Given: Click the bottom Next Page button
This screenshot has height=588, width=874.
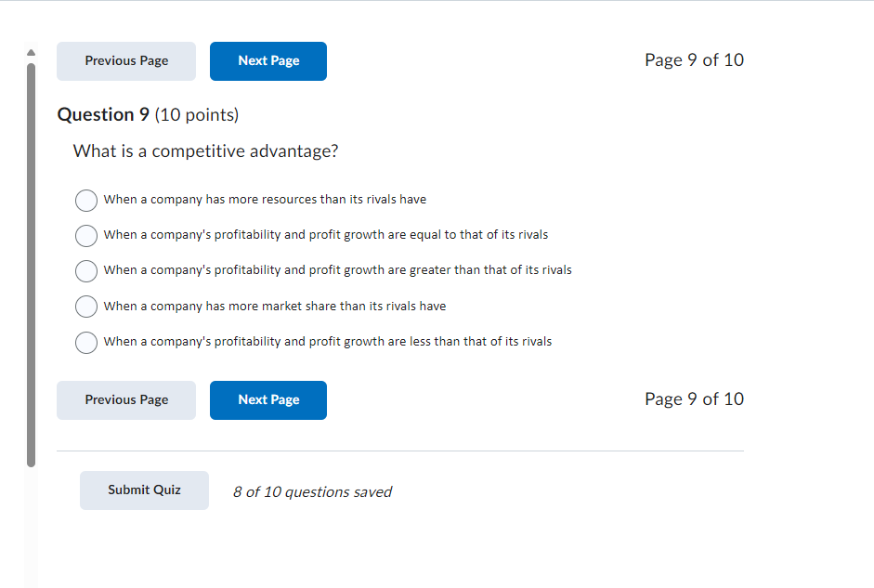Looking at the screenshot, I should (267, 399).
